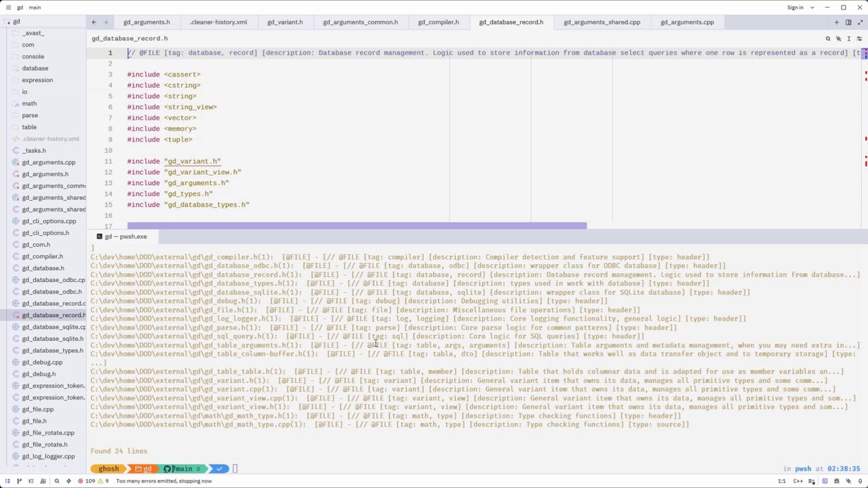Expand the parse folder
868x488 pixels.
pyautogui.click(x=43, y=115)
